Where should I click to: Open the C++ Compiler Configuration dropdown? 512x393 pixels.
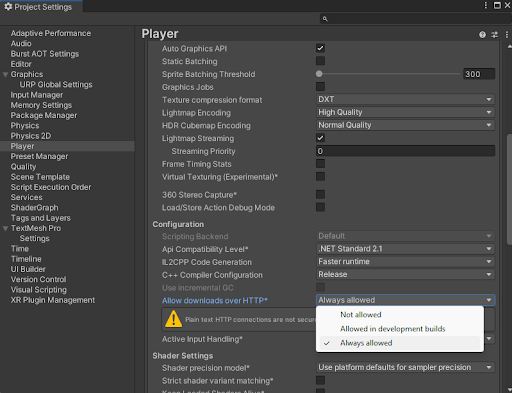tap(405, 274)
